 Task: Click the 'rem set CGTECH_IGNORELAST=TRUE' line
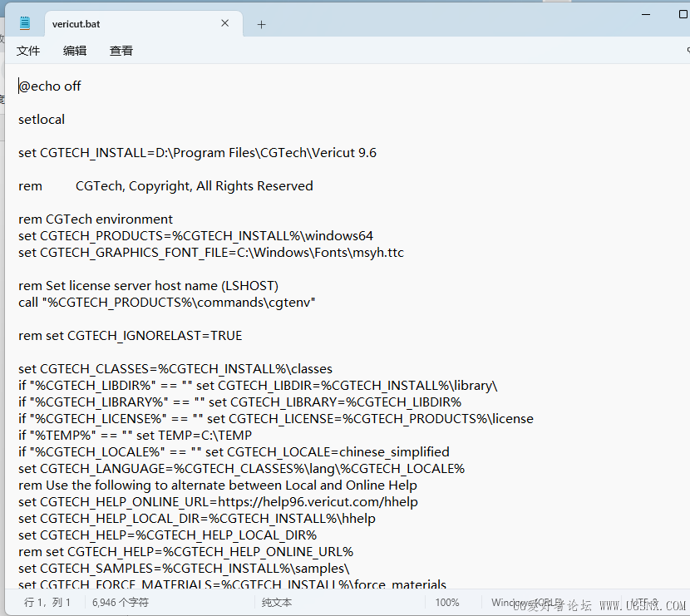(x=131, y=336)
